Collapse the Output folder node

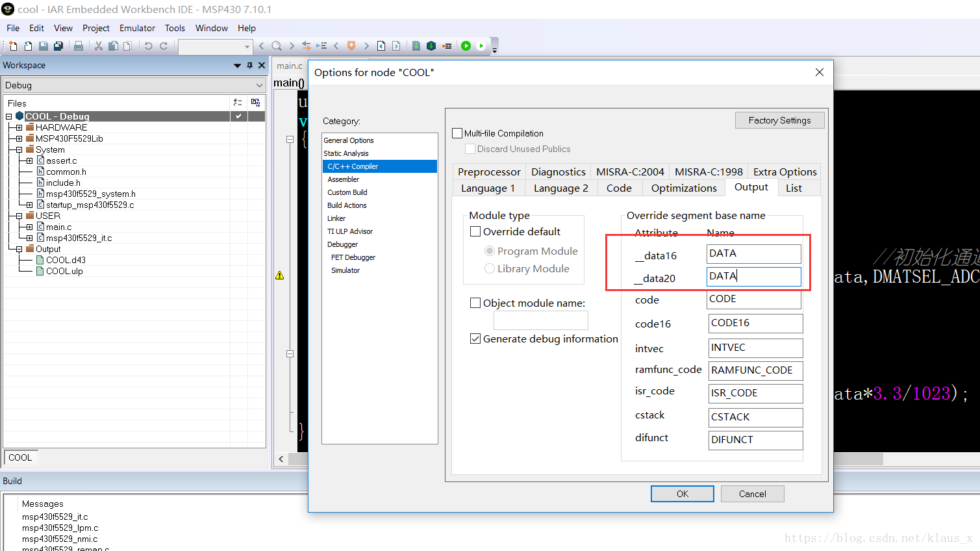click(19, 250)
